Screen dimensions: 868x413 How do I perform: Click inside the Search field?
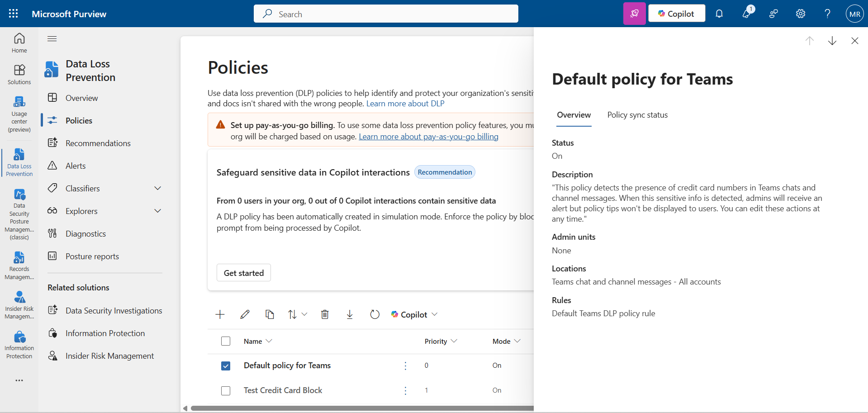coord(385,14)
